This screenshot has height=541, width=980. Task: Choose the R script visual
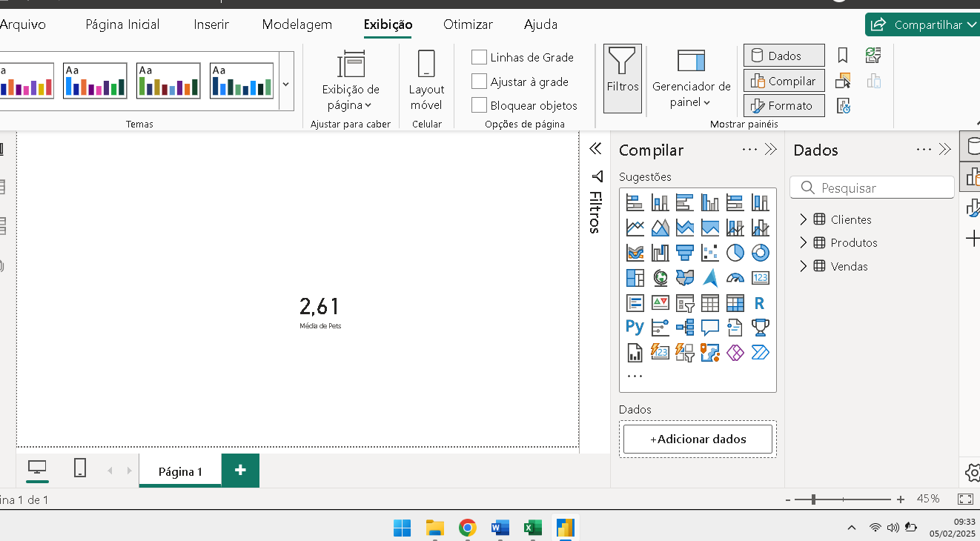pyautogui.click(x=760, y=303)
